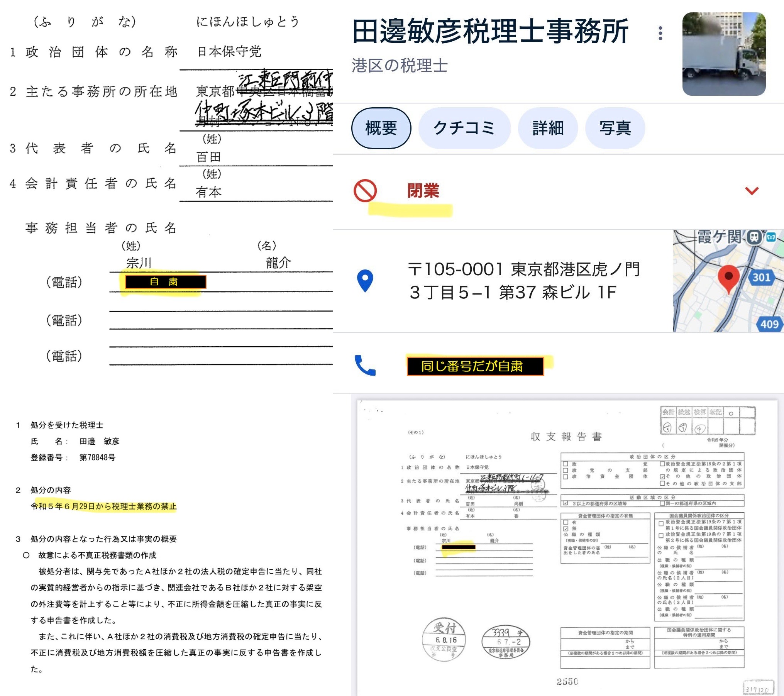
Task: Click the 処分を受けた税理士 heading
Action: point(67,425)
